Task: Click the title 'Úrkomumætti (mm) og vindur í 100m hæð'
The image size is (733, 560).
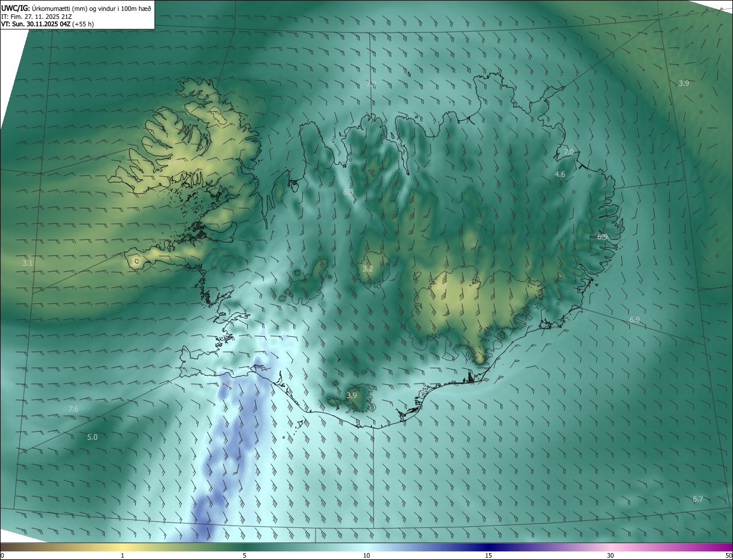Action: [x=91, y=8]
